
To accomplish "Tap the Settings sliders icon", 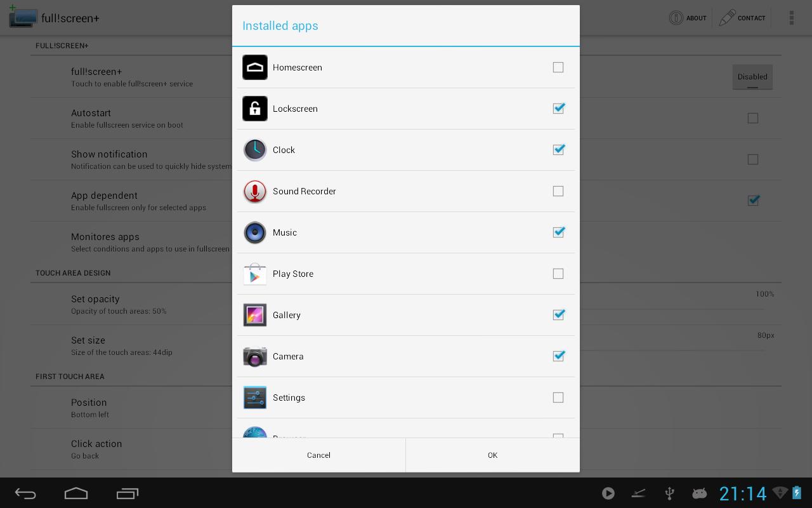I will click(254, 398).
